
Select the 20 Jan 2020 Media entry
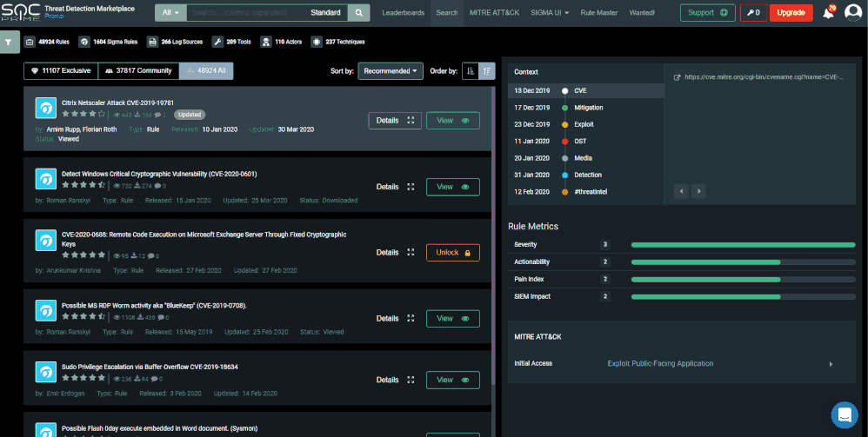pyautogui.click(x=585, y=158)
